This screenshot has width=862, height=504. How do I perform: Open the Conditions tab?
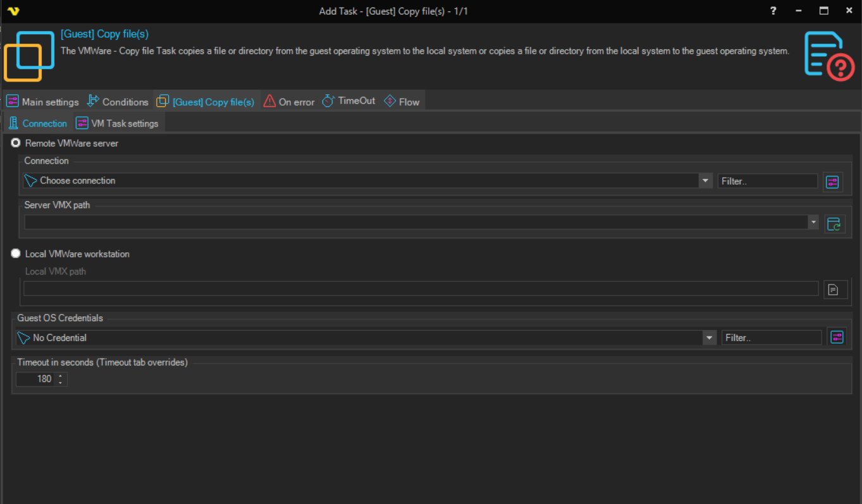point(118,101)
